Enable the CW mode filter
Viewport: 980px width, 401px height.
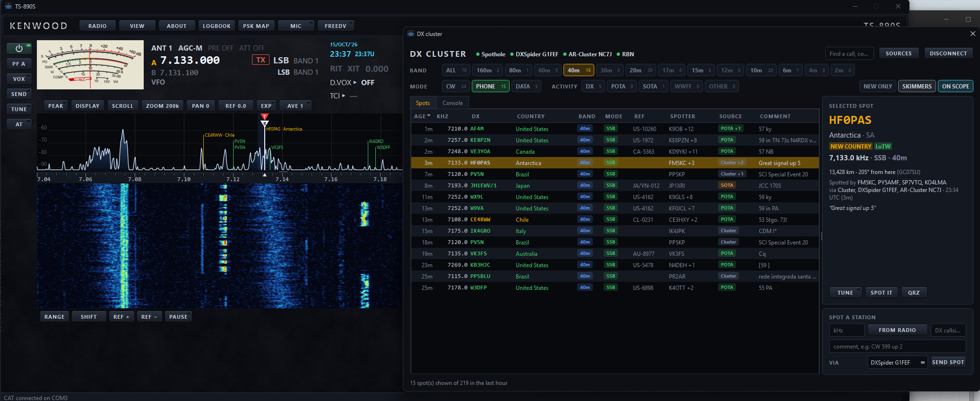pos(456,87)
